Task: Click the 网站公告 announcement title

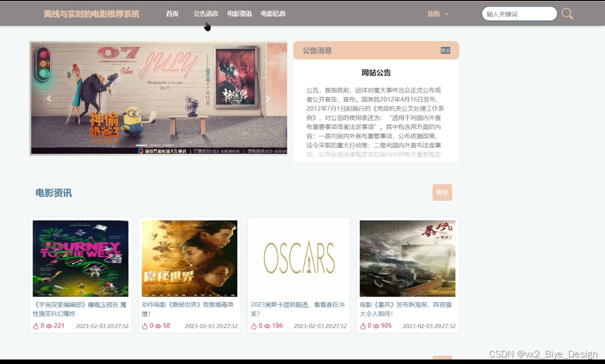Action: point(376,73)
